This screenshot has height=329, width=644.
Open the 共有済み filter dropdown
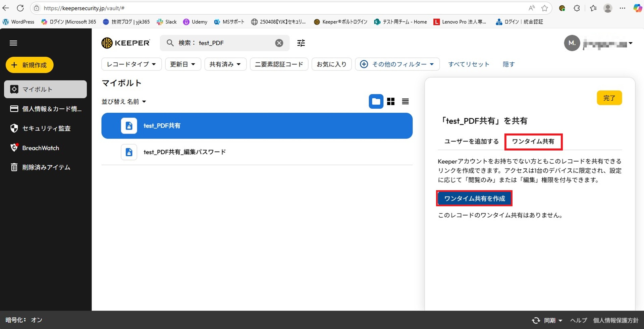click(225, 64)
